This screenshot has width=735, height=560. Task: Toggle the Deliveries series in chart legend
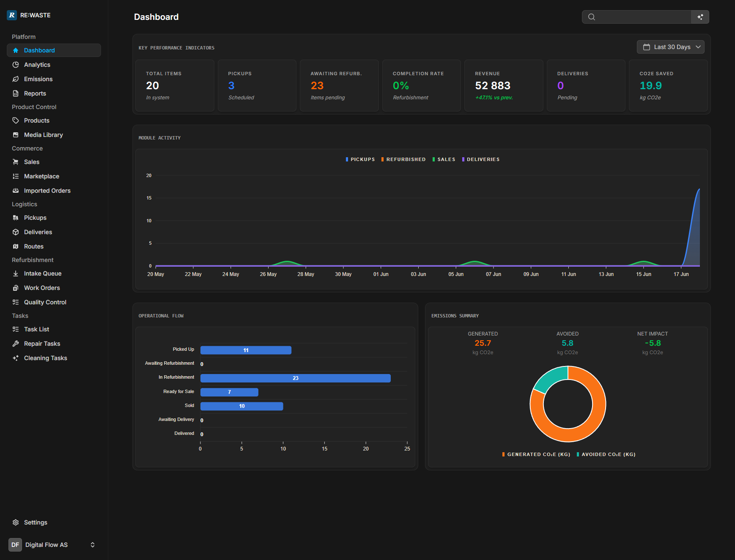481,159
